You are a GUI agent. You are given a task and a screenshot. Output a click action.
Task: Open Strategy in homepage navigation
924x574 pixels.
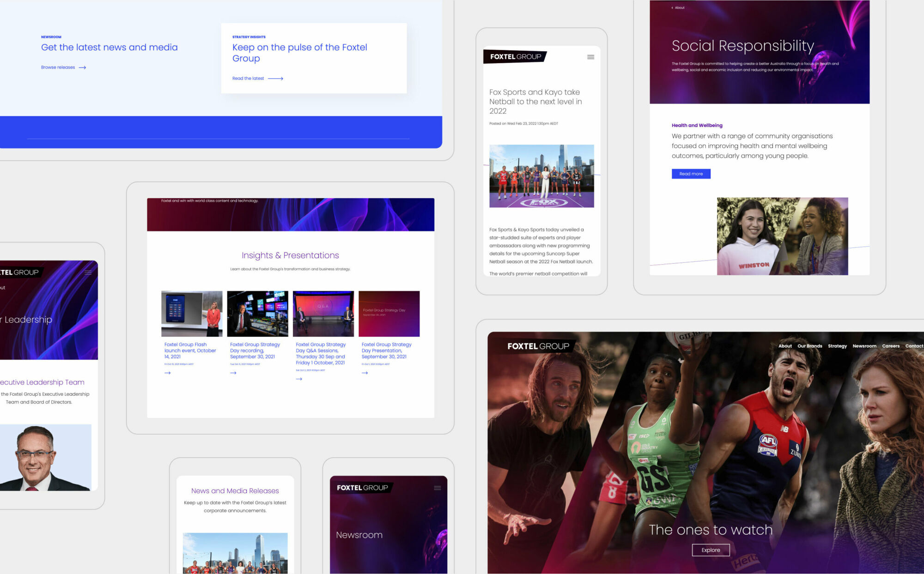tap(837, 346)
